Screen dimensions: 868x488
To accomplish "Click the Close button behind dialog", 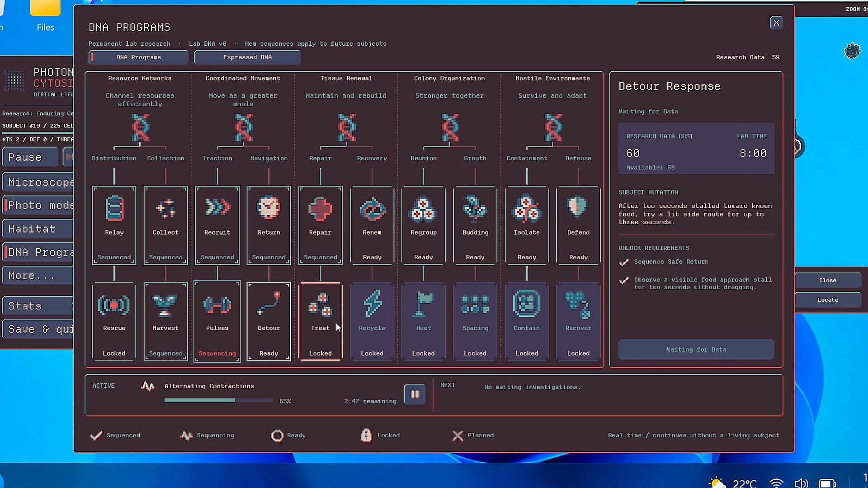I will (x=828, y=281).
